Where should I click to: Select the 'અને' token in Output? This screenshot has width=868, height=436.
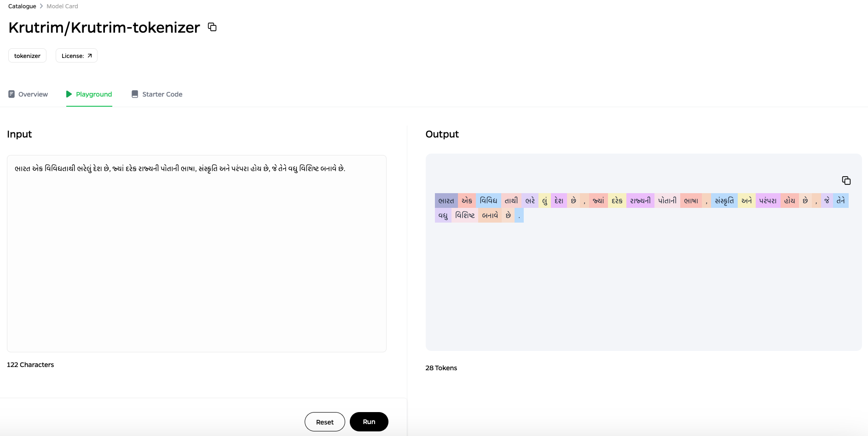coord(746,201)
